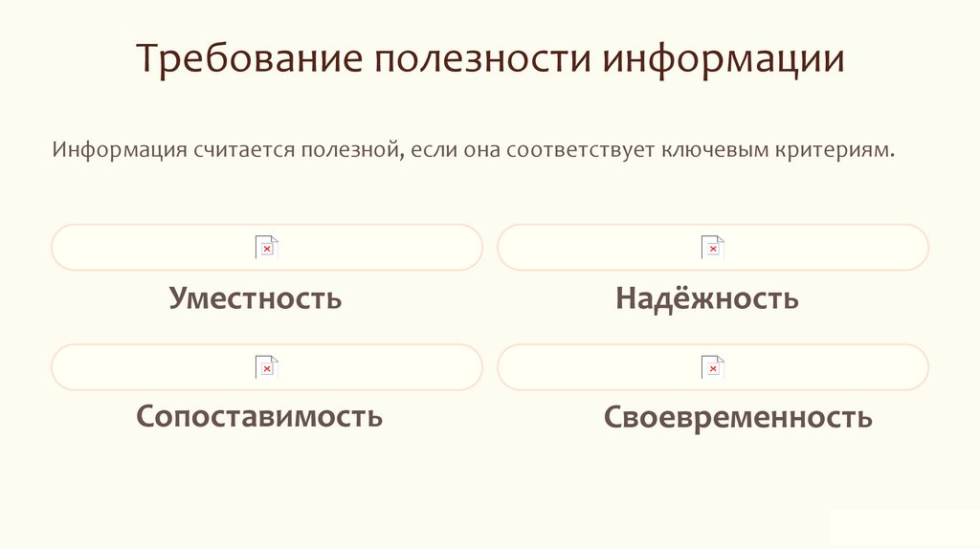The height and width of the screenshot is (549, 980).
Task: Click the Надёжность label
Action: (x=707, y=297)
